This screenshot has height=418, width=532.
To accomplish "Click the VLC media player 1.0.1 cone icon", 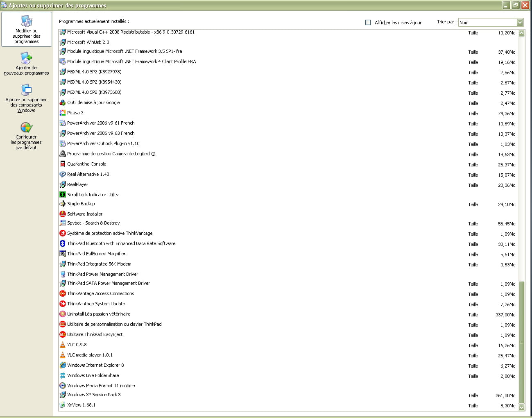I will 63,355.
